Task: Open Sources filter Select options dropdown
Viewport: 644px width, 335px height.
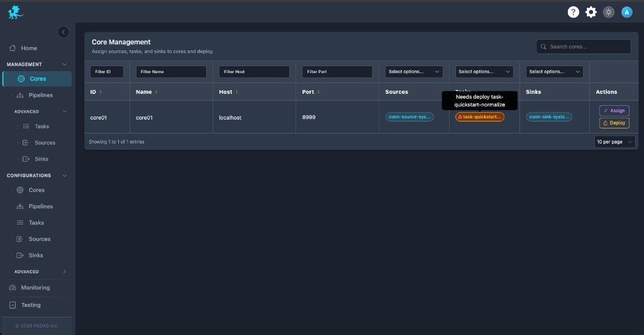Action: (x=414, y=72)
